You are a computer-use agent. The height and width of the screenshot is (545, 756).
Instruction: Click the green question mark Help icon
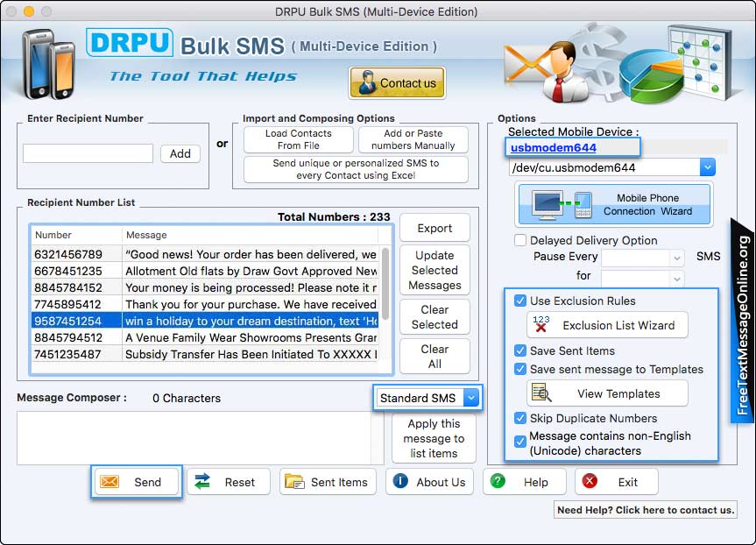click(498, 481)
